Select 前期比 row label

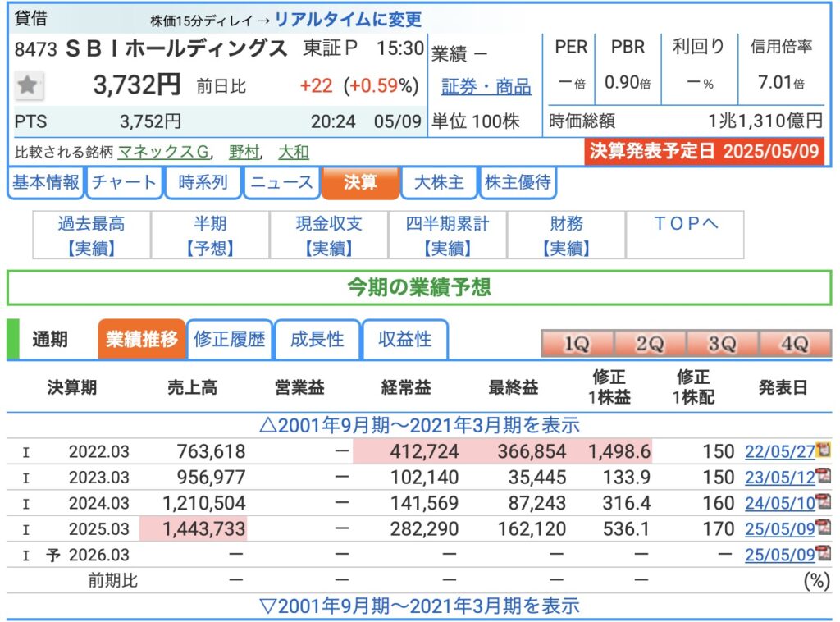(x=113, y=581)
